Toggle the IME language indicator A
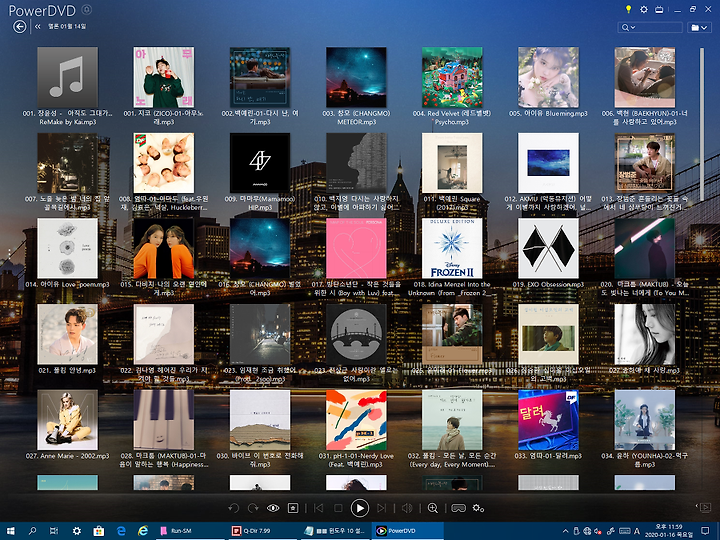This screenshot has width=720, height=540. pyautogui.click(x=637, y=531)
